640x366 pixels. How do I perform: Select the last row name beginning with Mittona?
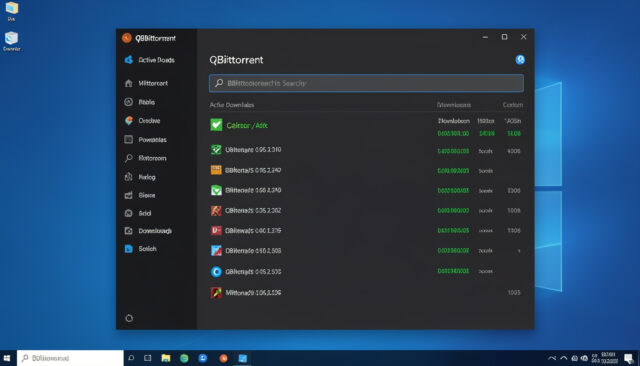click(x=253, y=293)
